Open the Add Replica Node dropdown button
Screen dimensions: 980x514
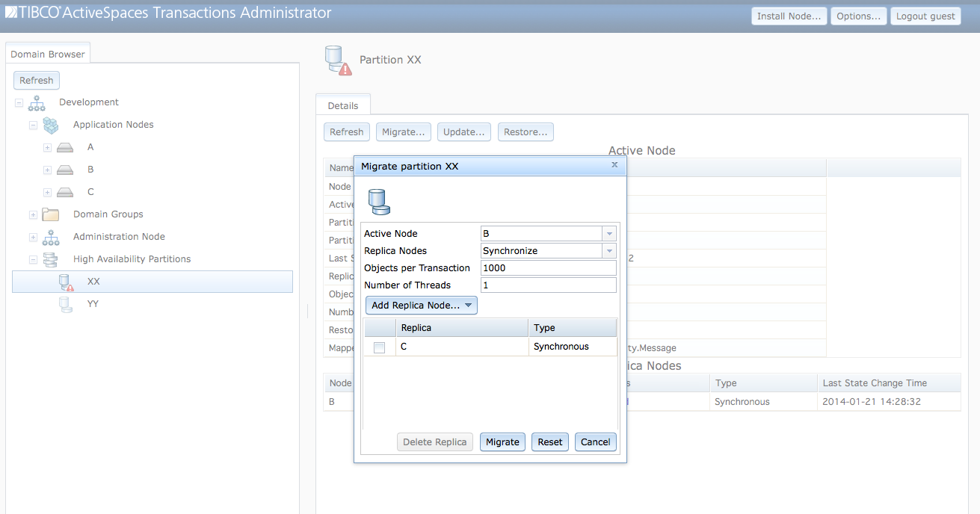422,306
